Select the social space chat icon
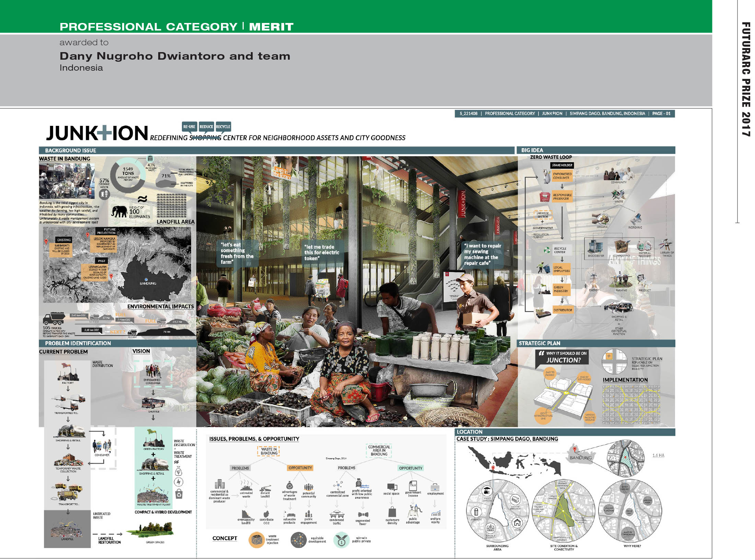 point(392,487)
